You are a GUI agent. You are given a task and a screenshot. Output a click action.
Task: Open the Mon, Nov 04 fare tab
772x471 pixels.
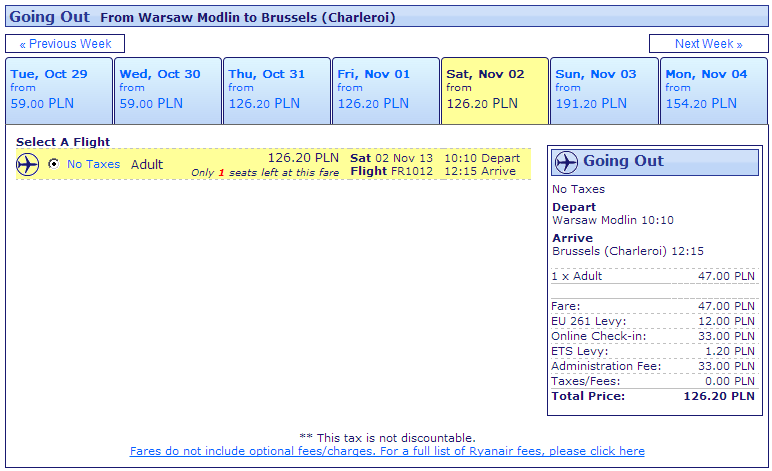pyautogui.click(x=714, y=91)
